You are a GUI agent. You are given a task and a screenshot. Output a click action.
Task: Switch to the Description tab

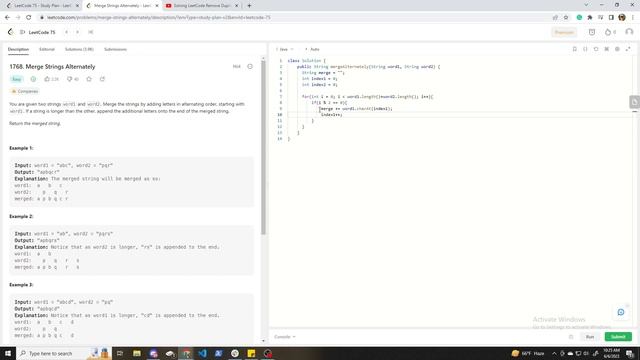[18, 49]
